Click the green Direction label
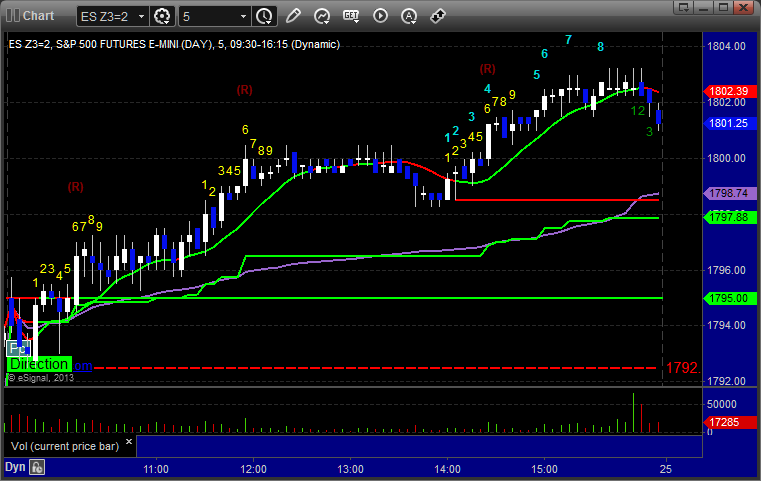 pos(39,364)
